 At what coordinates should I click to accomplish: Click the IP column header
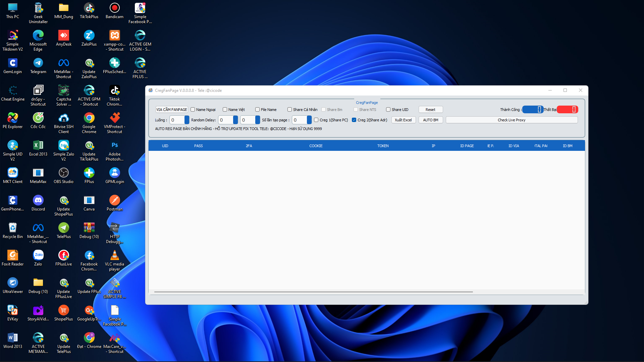coord(433,146)
